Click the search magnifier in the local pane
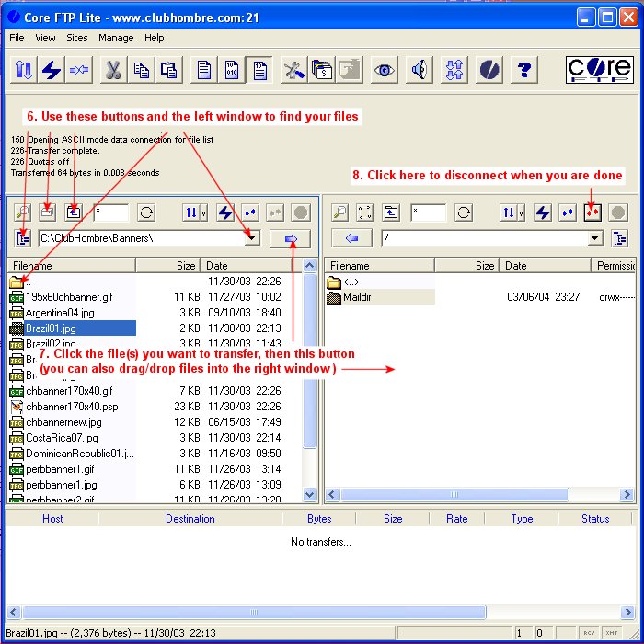The height and width of the screenshot is (644, 644). (23, 213)
